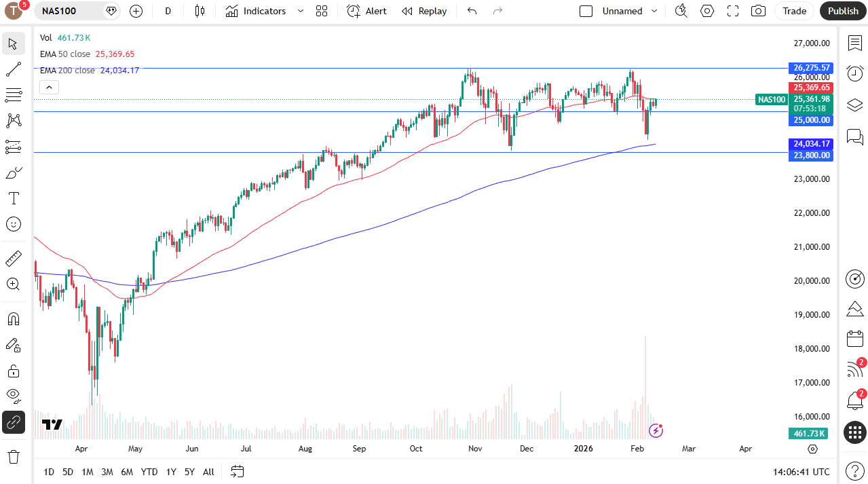Take a chart snapshot
868x484 pixels.
pos(759,11)
